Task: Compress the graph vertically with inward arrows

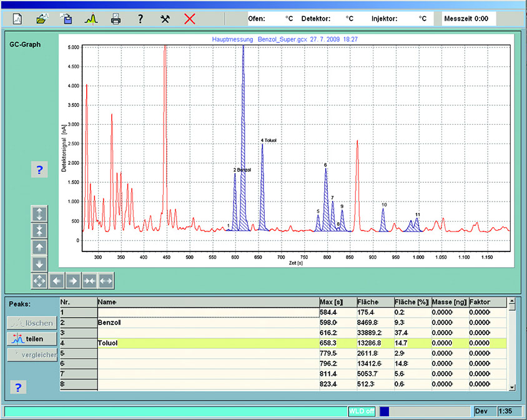Action: click(x=39, y=230)
